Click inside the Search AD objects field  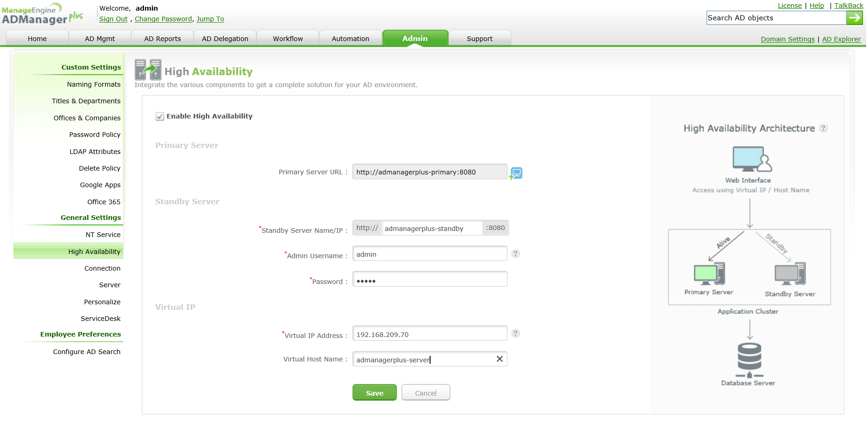775,18
